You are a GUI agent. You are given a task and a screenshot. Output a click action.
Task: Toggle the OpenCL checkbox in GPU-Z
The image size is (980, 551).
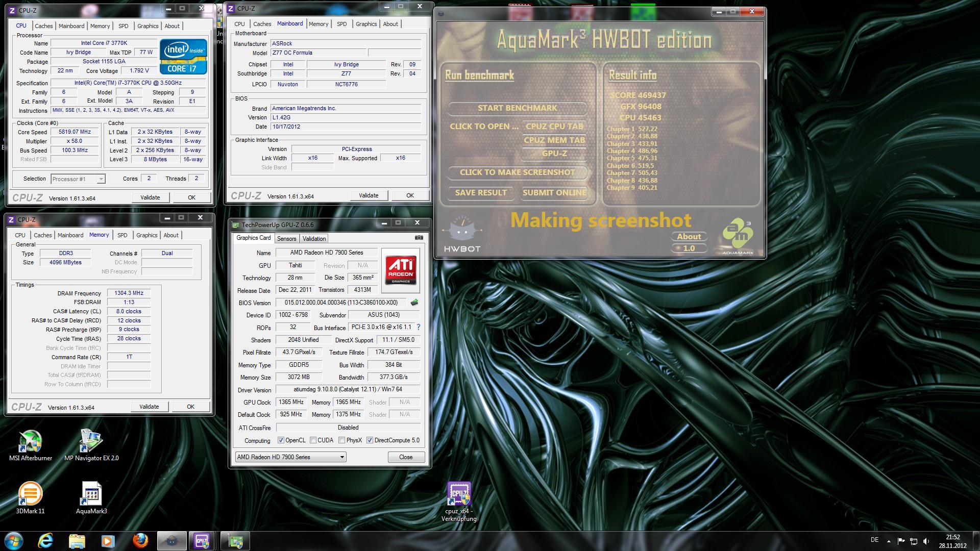[281, 440]
